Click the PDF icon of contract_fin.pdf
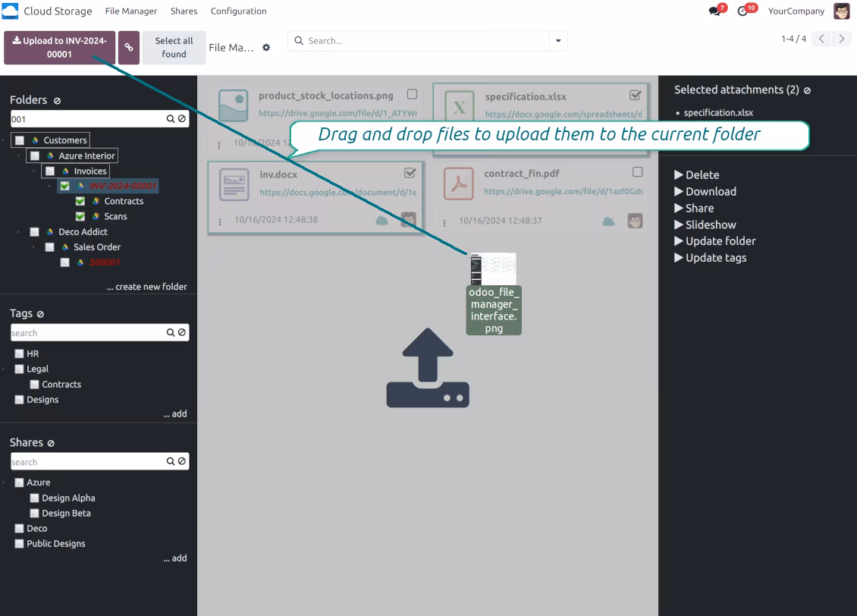 coord(459,184)
